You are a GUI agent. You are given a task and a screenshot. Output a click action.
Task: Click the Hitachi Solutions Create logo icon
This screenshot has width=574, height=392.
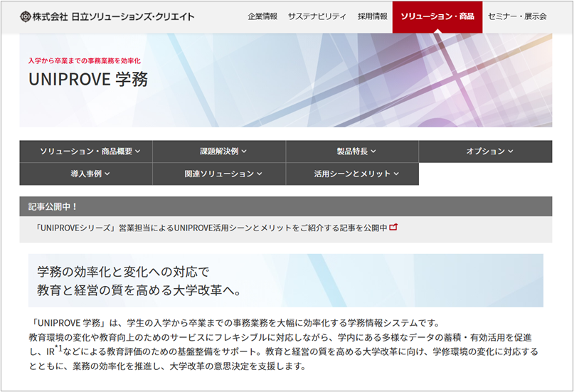click(26, 16)
